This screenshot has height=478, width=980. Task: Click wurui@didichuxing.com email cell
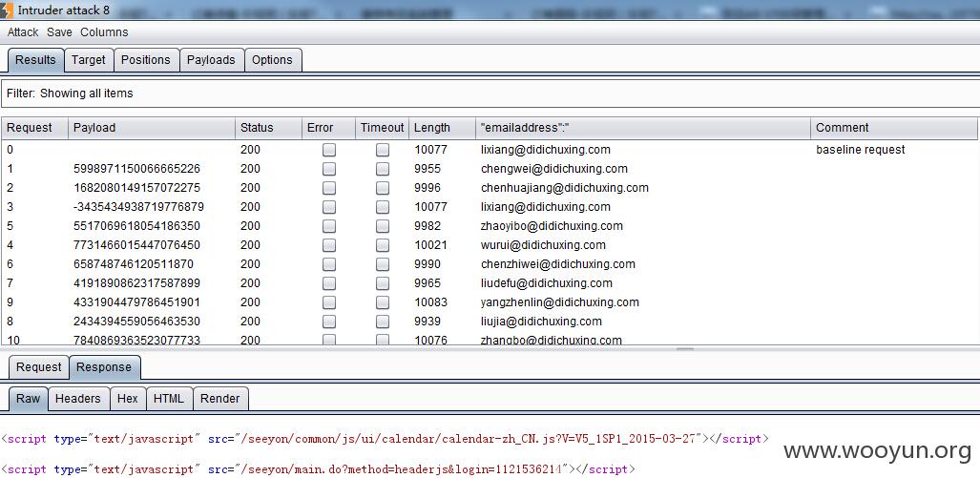click(x=543, y=245)
